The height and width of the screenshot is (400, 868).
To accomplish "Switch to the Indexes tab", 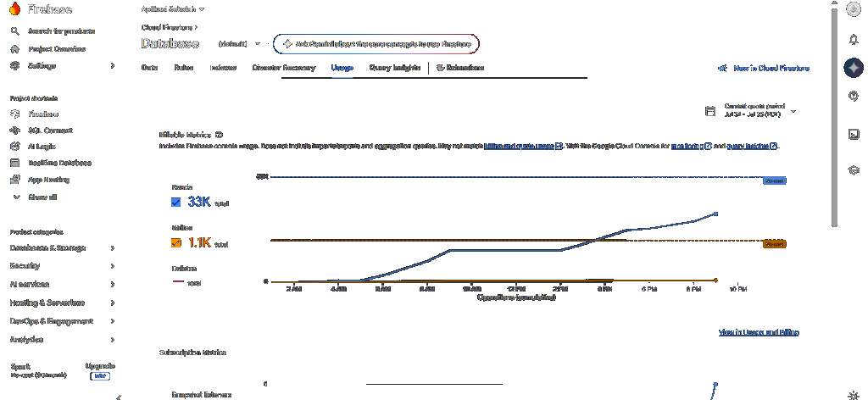I will 223,68.
